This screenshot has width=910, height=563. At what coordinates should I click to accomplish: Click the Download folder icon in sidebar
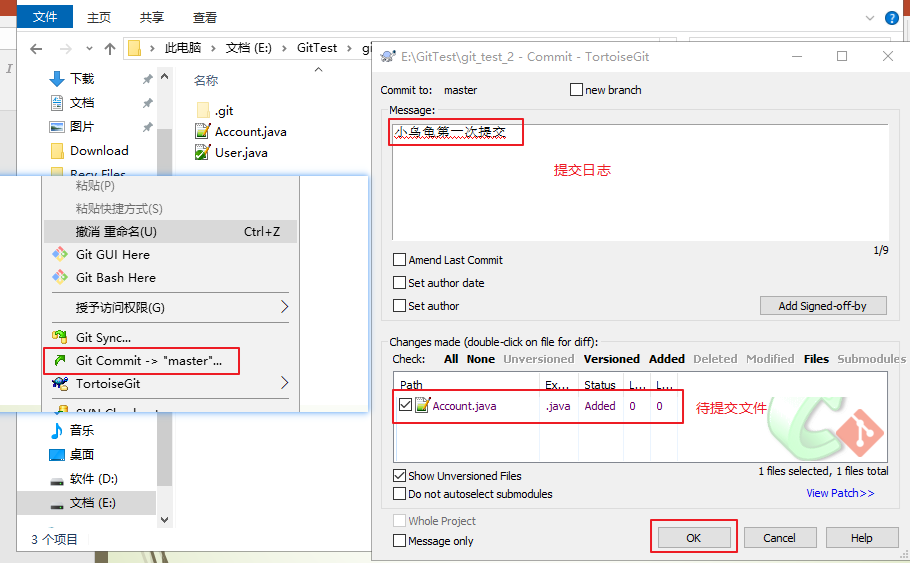(x=57, y=151)
